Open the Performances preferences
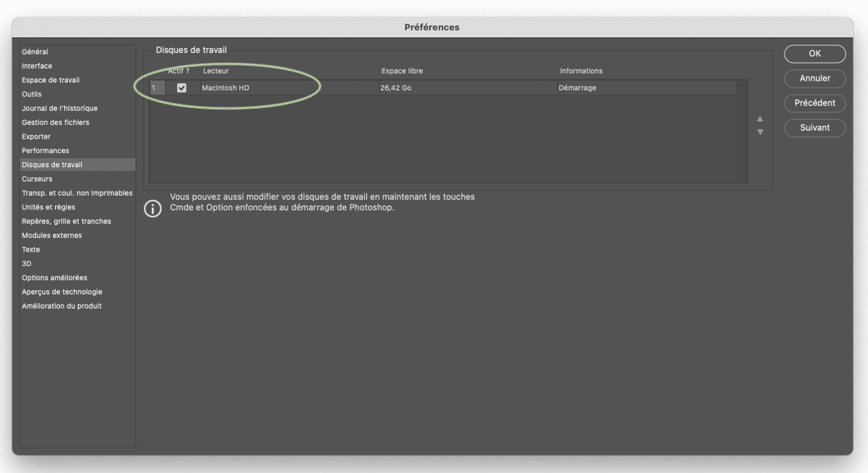The width and height of the screenshot is (868, 473). (x=46, y=151)
